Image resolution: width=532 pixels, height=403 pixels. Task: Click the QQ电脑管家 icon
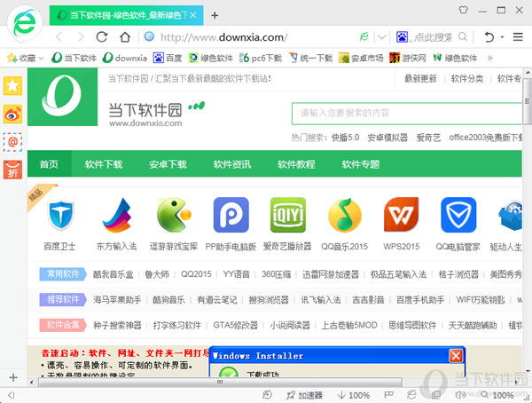(458, 215)
